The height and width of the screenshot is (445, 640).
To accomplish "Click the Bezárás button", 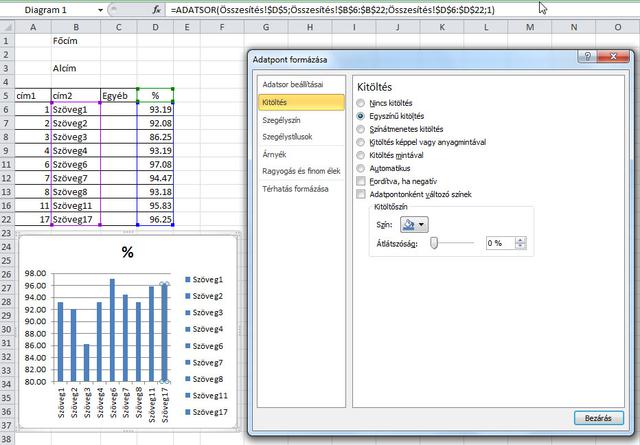I will click(598, 418).
